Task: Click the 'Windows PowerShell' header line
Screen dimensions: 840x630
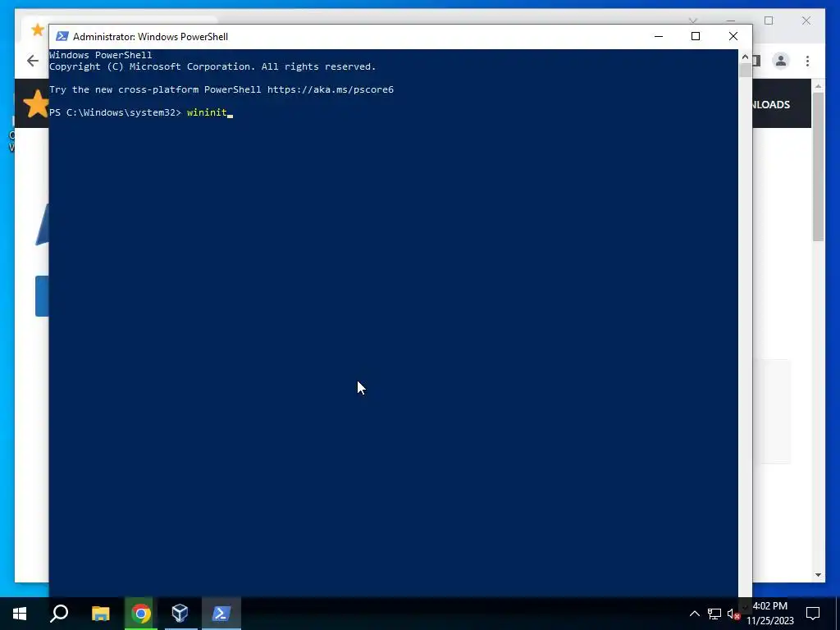Action: coord(101,55)
